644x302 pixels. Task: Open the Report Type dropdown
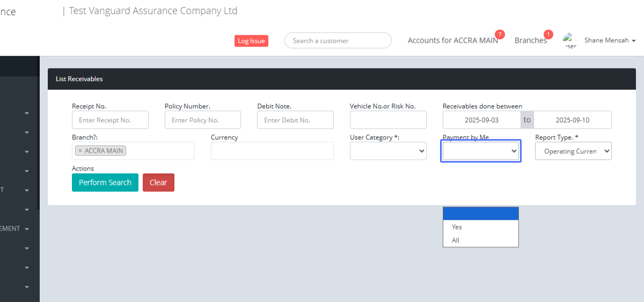(x=573, y=151)
